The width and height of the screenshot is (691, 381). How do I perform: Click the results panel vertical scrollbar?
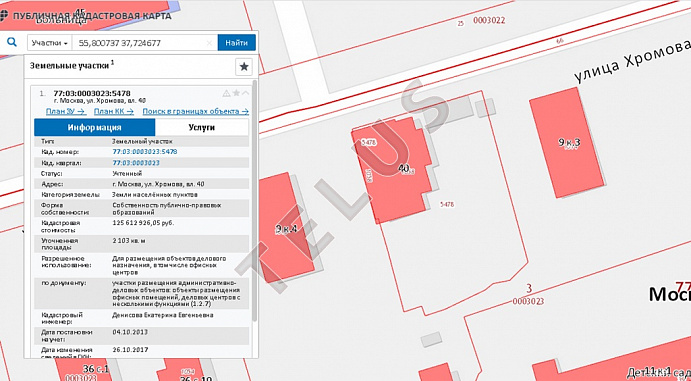click(254, 200)
